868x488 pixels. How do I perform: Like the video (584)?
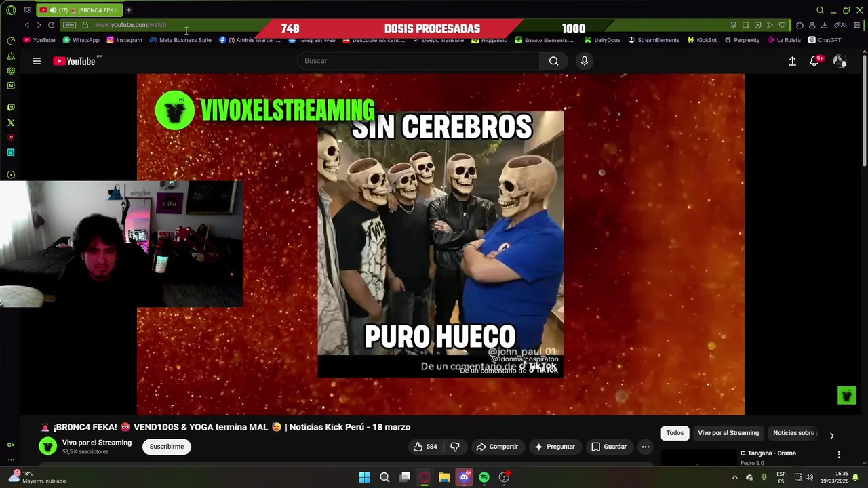click(x=425, y=447)
